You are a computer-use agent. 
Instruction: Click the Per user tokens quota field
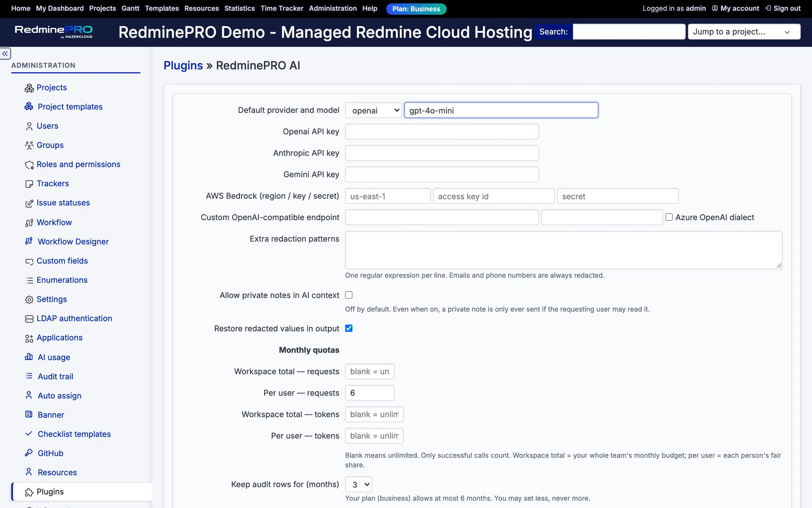374,436
